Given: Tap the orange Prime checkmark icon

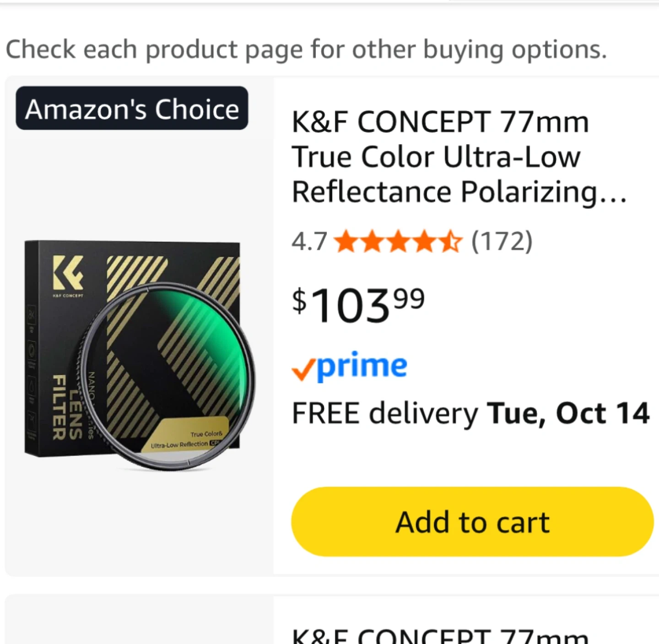Looking at the screenshot, I should 303,369.
